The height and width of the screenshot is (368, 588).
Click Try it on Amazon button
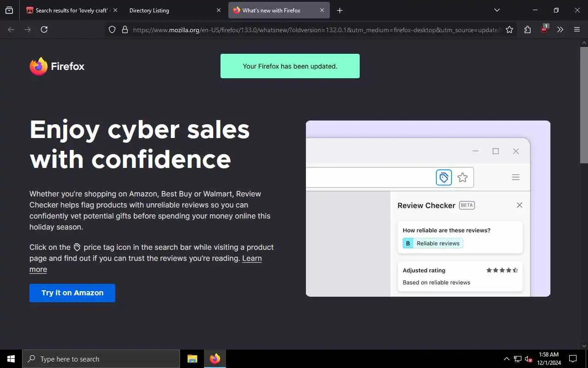[72, 293]
